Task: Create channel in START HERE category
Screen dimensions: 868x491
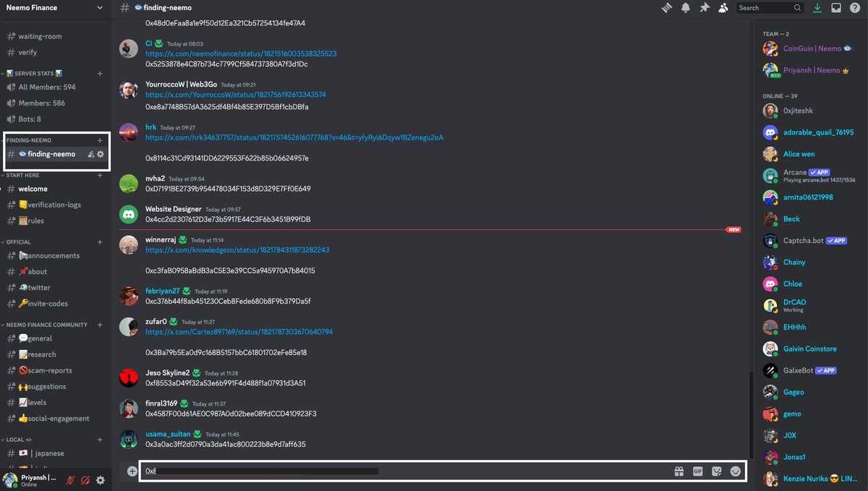Action: (100, 175)
